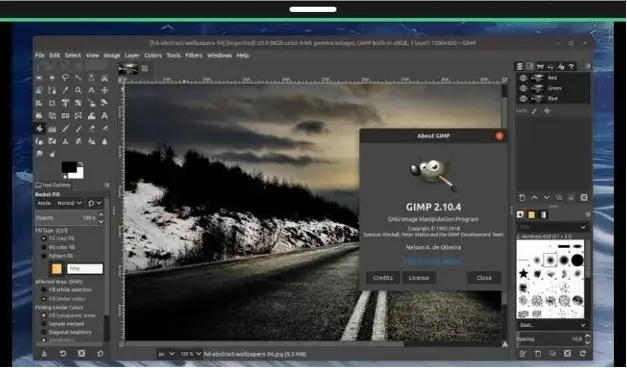Open the Mode Normal dropdown
This screenshot has width=627, height=368.
[x=69, y=203]
